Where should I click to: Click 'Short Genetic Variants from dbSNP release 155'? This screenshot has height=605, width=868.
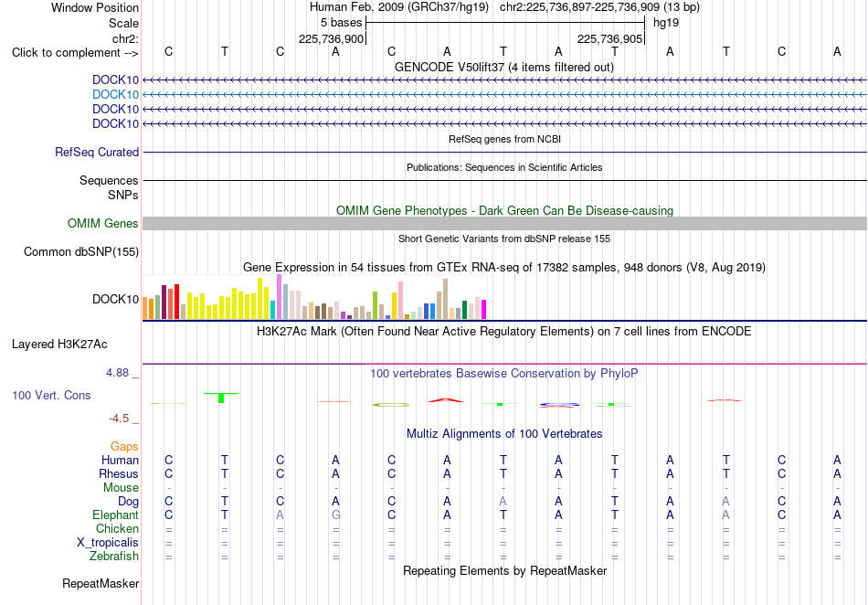(x=504, y=239)
